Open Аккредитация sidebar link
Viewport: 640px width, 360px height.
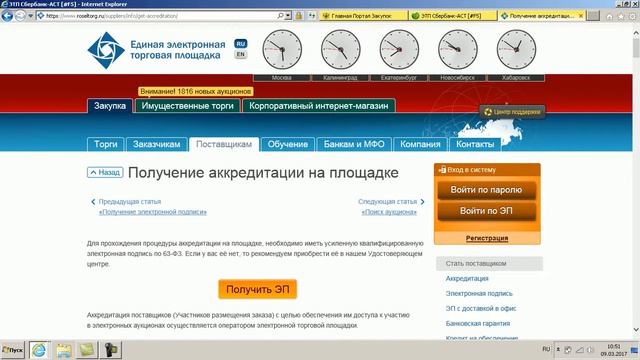point(467,278)
